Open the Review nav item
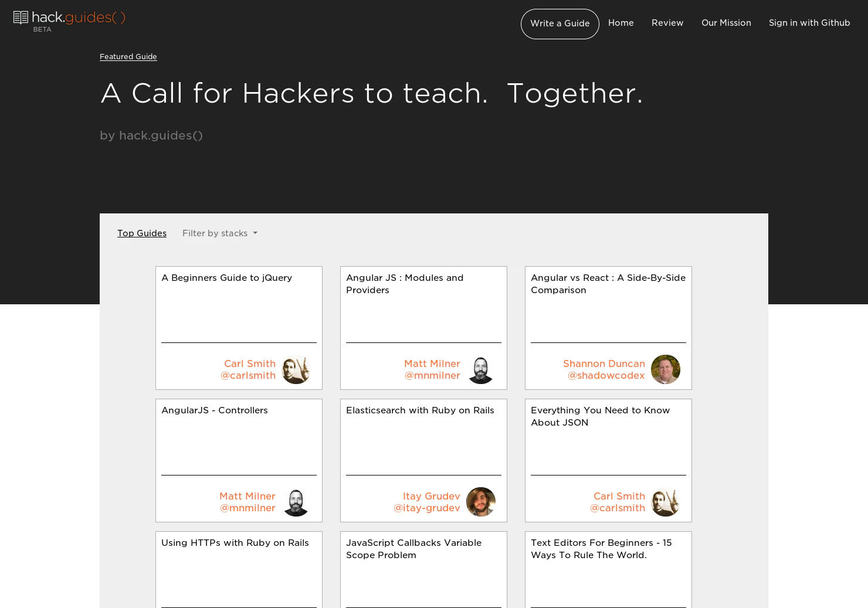Viewport: 868px width, 608px height. coord(667,23)
